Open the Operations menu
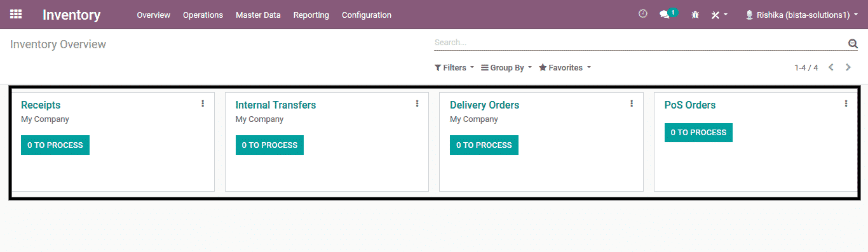 [203, 15]
